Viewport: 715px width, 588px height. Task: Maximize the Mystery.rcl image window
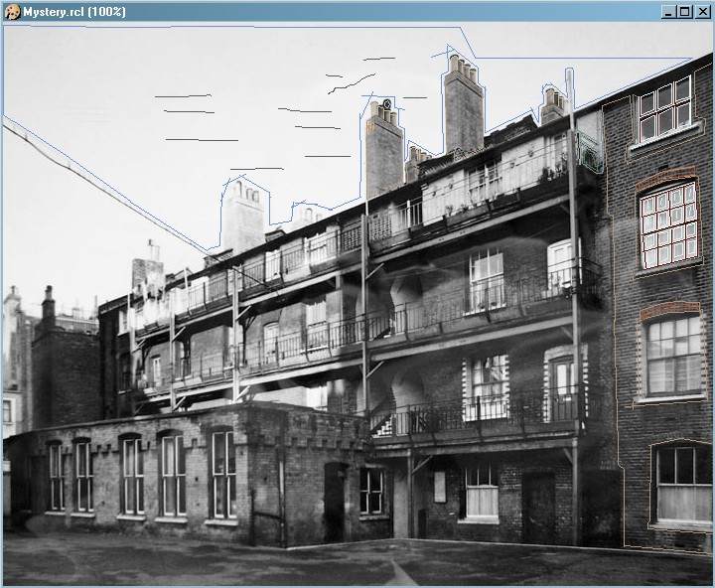coord(684,12)
